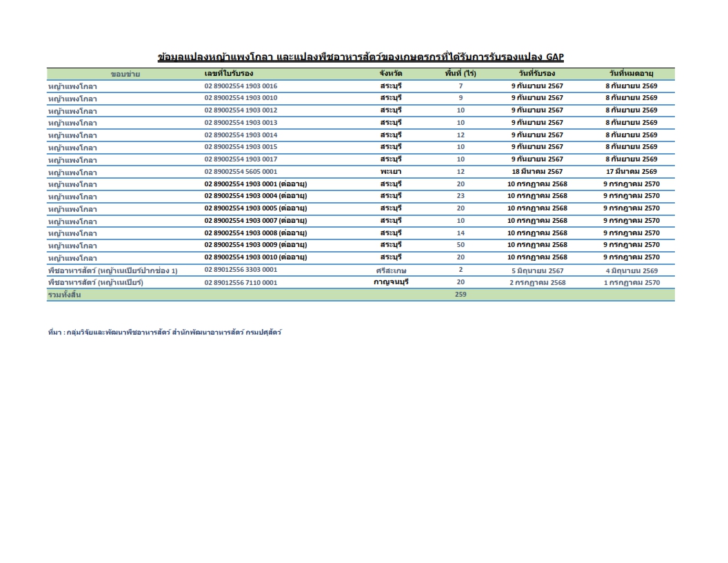
Task: Click the เลขที่ใบรับรอง column header
Action: coord(229,73)
